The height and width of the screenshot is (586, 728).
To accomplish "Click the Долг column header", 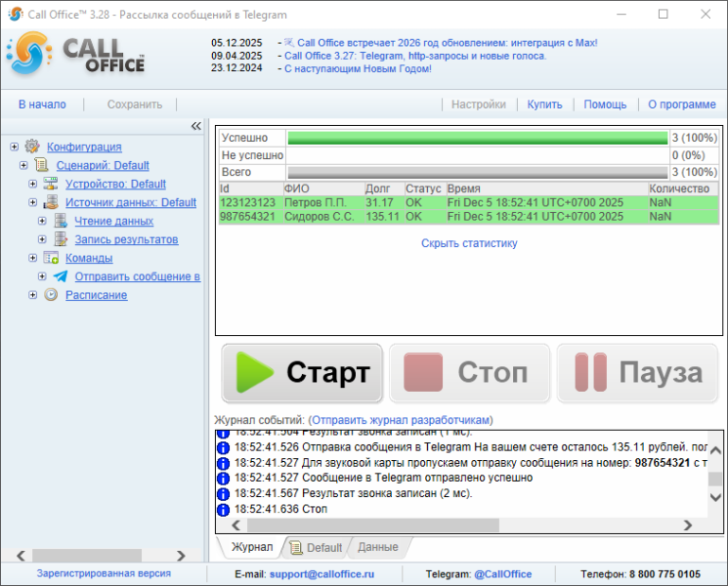I will pyautogui.click(x=383, y=188).
